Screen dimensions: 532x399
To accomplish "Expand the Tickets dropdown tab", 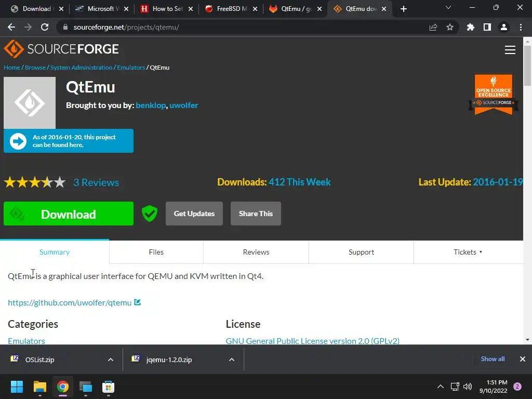I will pos(468,252).
